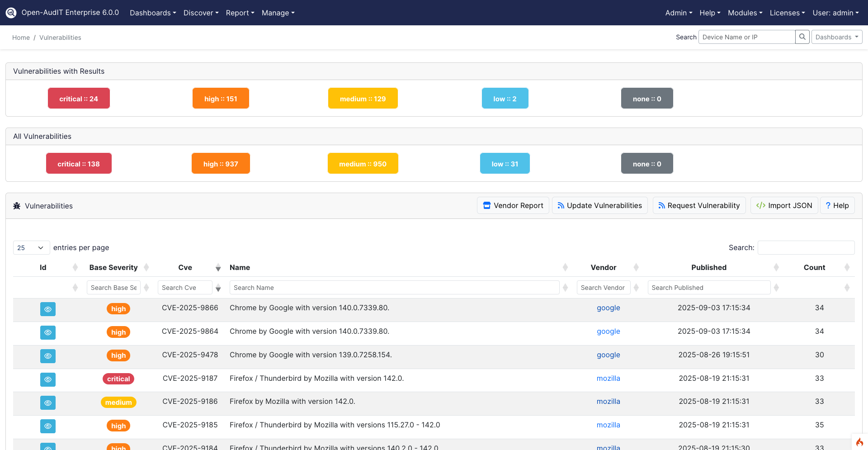Click the code icon on the Import JSON button
Image resolution: width=868 pixels, height=450 pixels.
tap(760, 205)
